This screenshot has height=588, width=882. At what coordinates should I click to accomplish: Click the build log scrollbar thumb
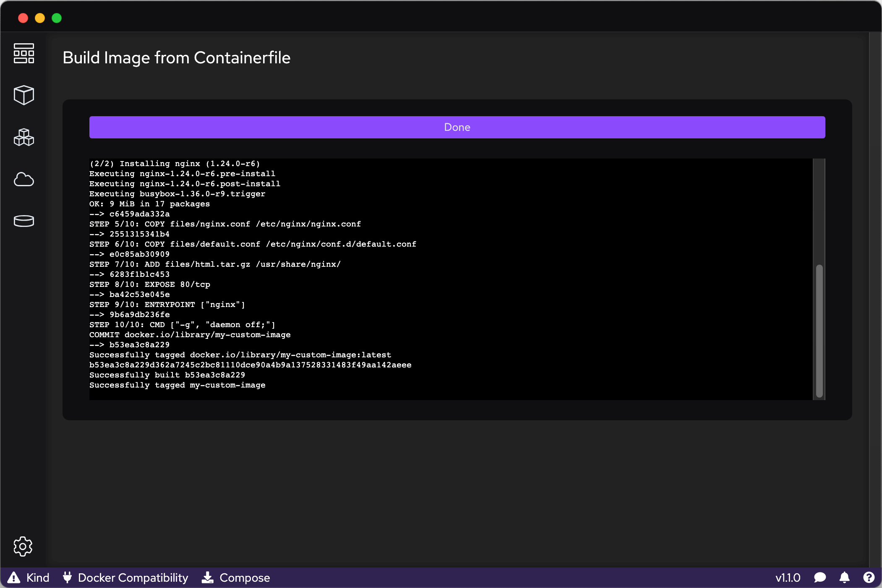[x=819, y=331]
